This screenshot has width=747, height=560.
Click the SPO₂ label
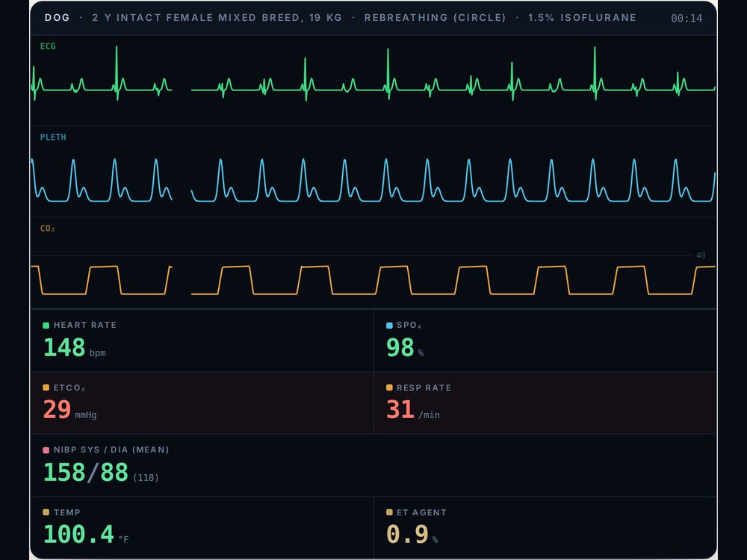click(x=409, y=325)
